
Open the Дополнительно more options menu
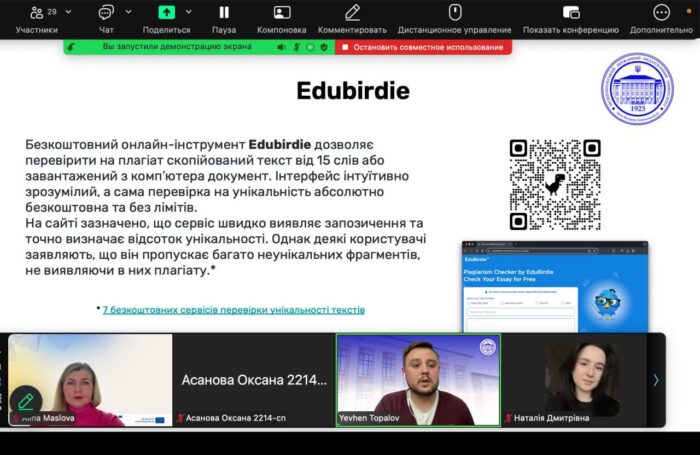tap(661, 13)
